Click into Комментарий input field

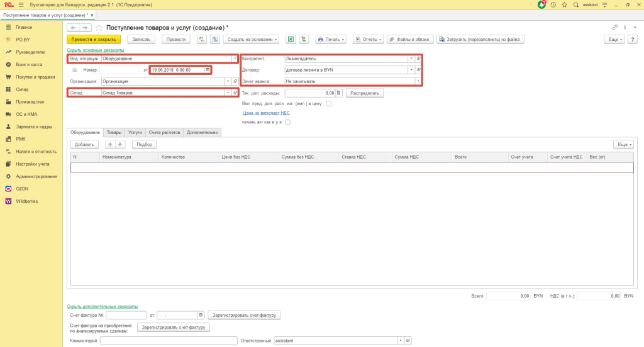coord(169,341)
